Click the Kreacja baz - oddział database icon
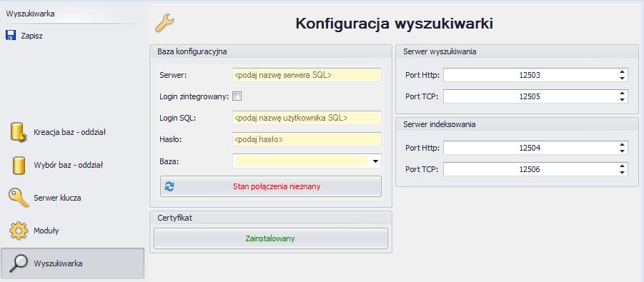This screenshot has width=644, height=282. tap(18, 133)
